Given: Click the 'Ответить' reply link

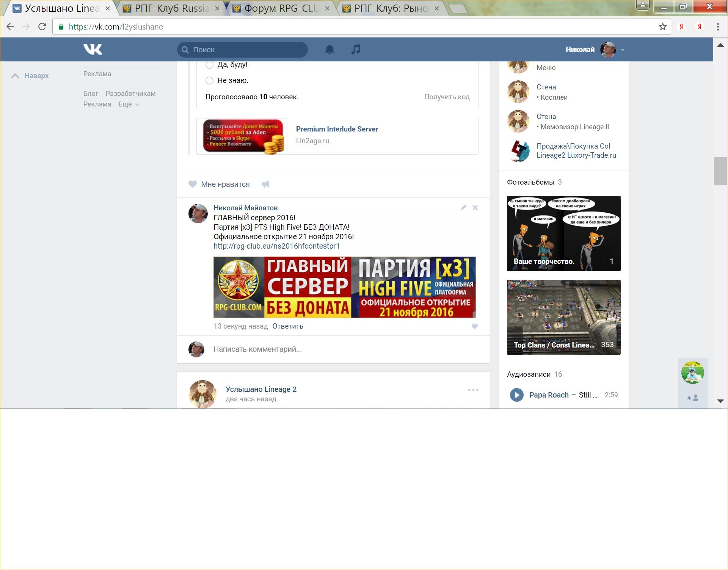Looking at the screenshot, I should [287, 326].
